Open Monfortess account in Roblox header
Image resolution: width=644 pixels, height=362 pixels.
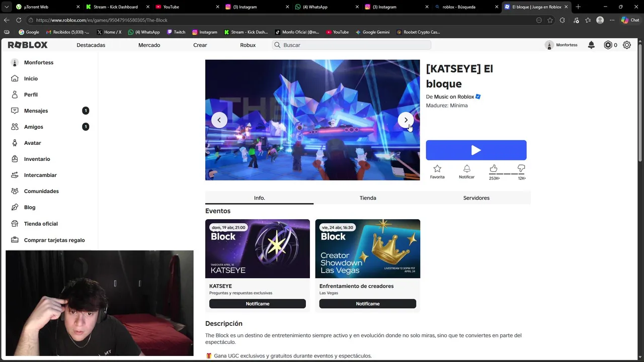(561, 45)
